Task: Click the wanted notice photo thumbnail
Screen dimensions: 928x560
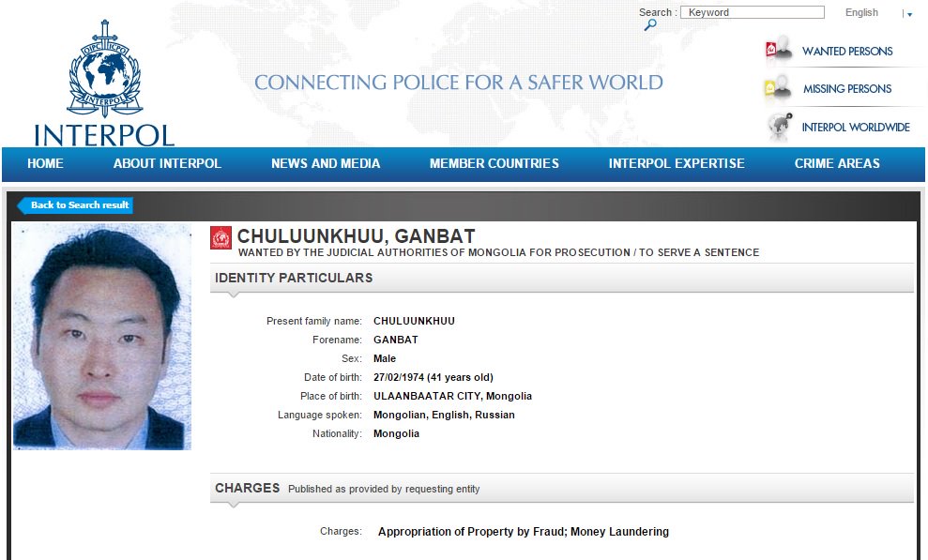Action: click(x=102, y=337)
